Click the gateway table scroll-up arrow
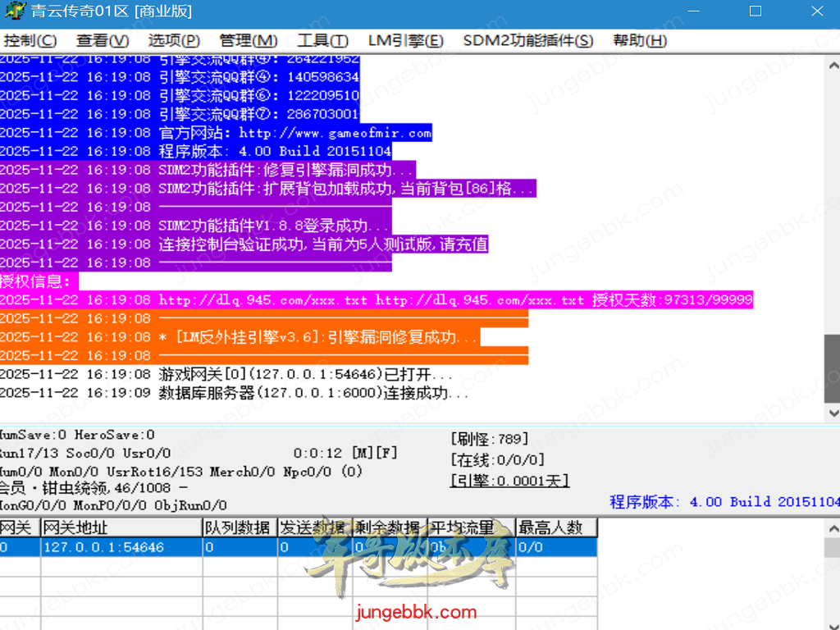Screen dimensions: 840x630 click(x=832, y=527)
